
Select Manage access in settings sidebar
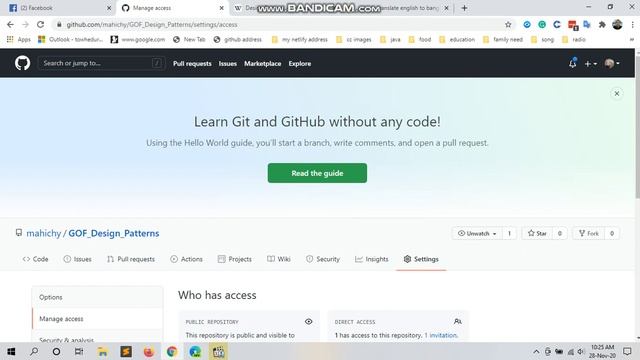pos(98,319)
